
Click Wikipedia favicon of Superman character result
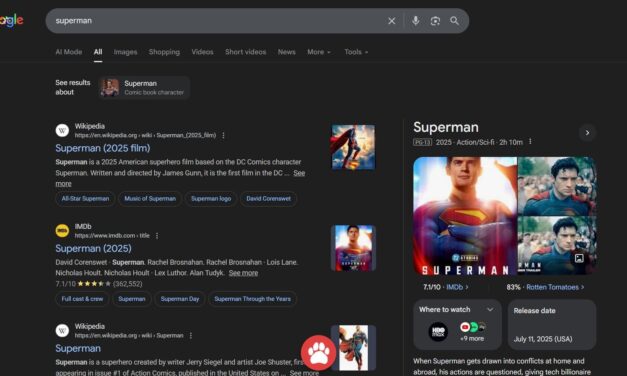point(62,331)
